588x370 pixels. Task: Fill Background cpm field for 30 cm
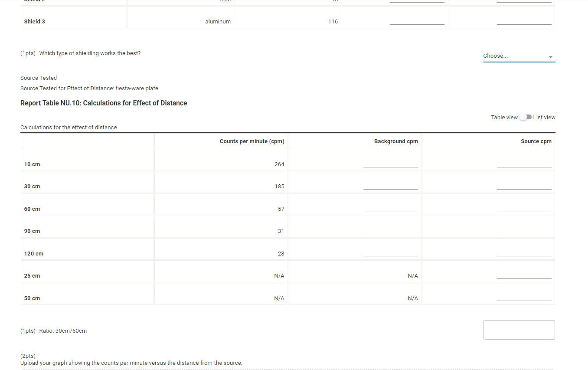click(x=390, y=185)
